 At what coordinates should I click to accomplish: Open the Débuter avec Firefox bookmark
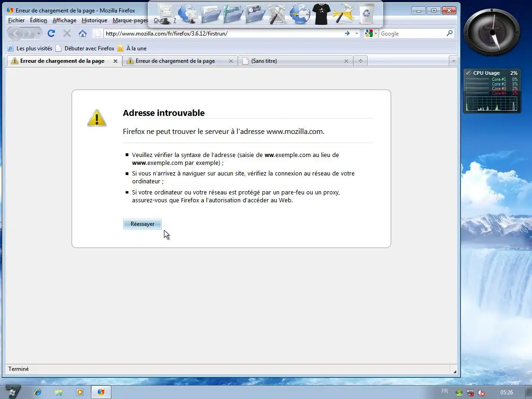click(85, 48)
